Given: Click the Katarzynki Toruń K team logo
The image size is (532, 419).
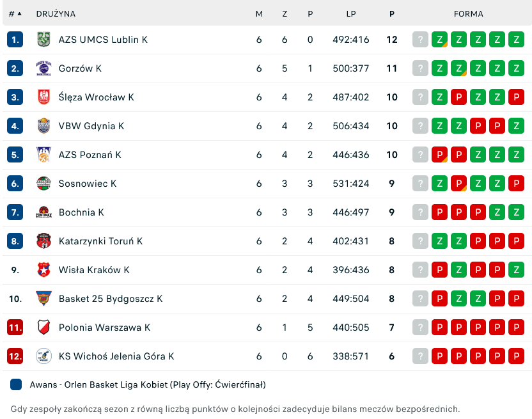Looking at the screenshot, I should coord(43,241).
